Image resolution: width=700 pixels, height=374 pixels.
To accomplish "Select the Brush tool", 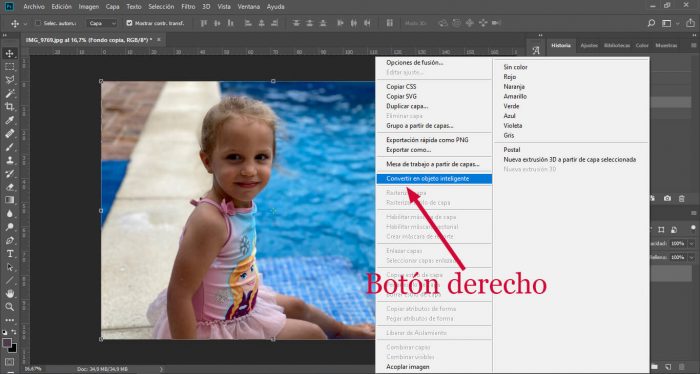I will (9, 147).
